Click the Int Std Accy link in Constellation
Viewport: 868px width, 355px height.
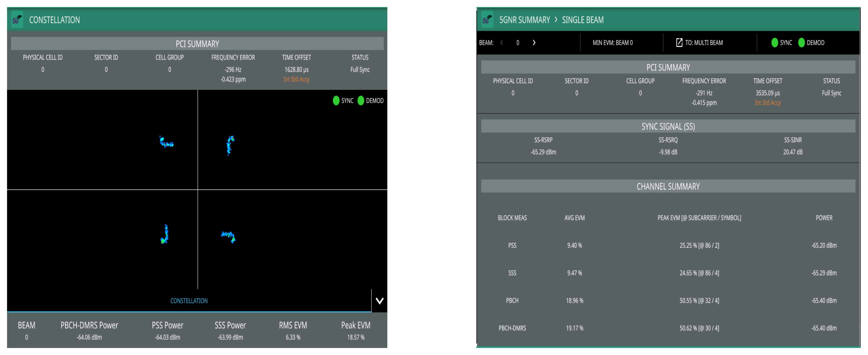coord(296,79)
